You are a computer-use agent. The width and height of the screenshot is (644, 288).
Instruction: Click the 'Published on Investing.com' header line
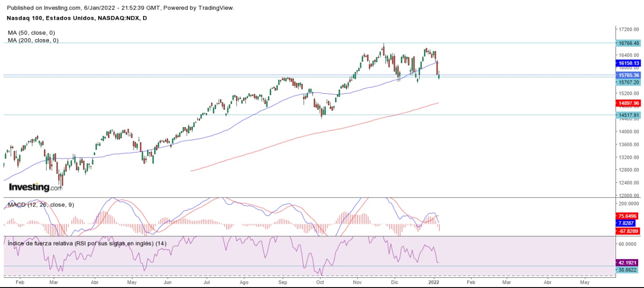[120, 8]
